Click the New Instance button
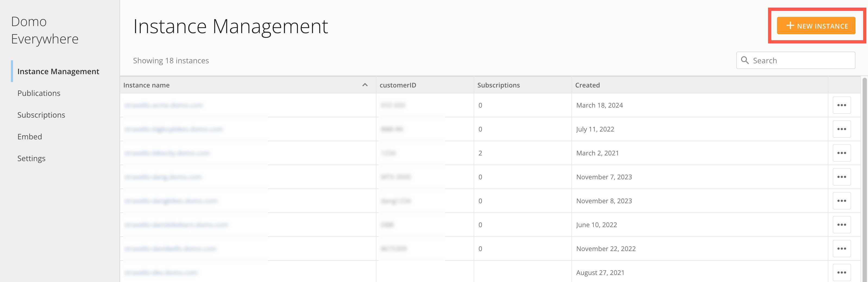 coord(816,26)
